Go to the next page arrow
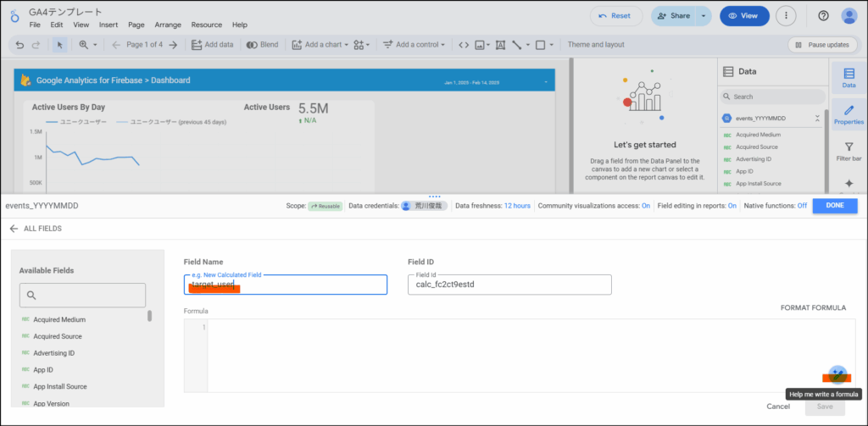Image resolution: width=868 pixels, height=426 pixels. [x=173, y=45]
